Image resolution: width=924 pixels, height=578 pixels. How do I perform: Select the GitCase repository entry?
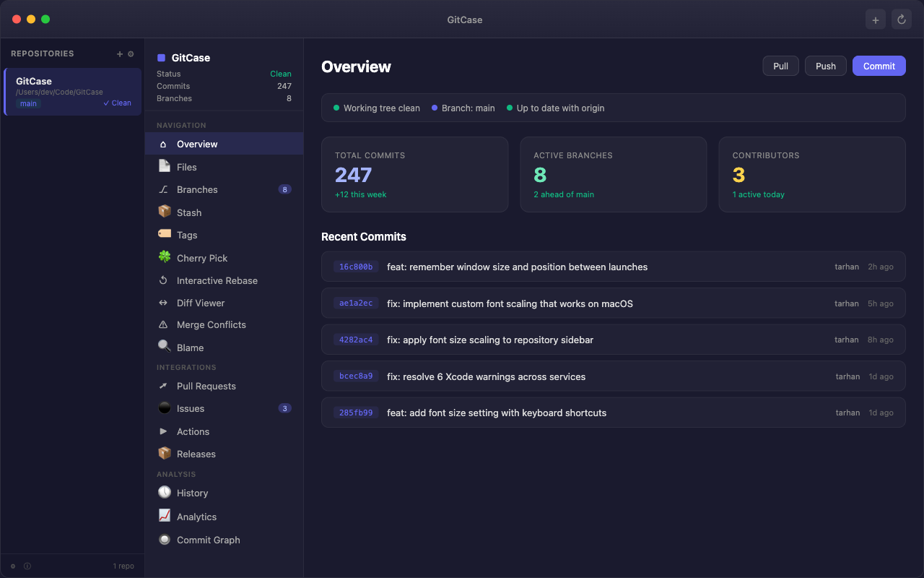coord(72,91)
